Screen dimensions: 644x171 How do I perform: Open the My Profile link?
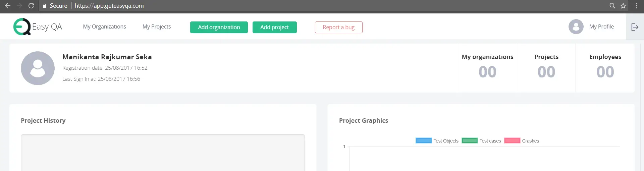602,26
